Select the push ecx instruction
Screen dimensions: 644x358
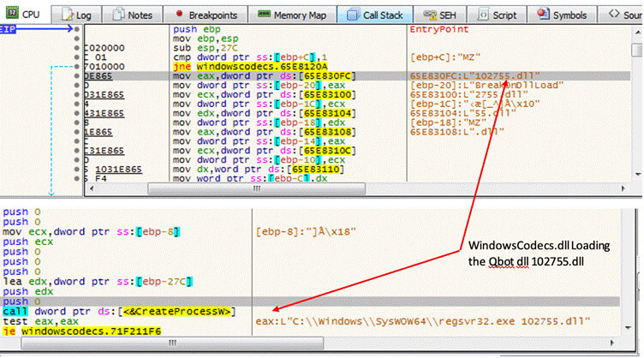click(x=28, y=242)
